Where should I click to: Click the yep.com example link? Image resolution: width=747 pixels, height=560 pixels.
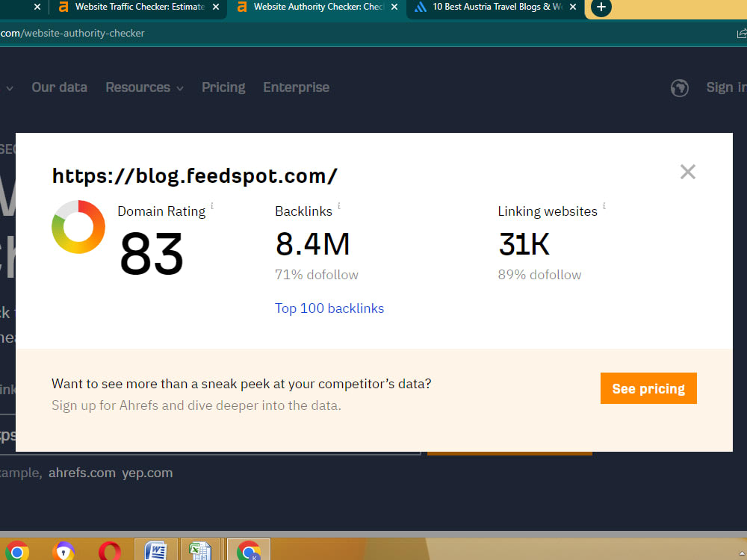(147, 473)
